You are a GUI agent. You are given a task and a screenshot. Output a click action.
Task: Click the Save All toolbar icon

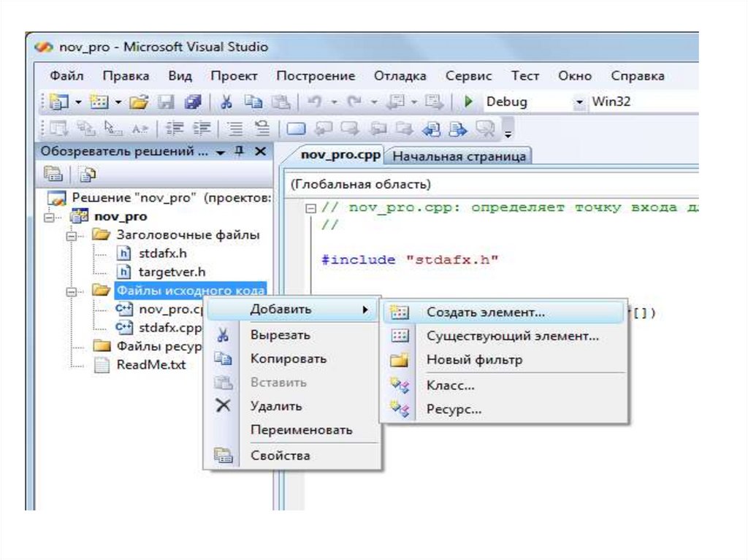coord(193,102)
